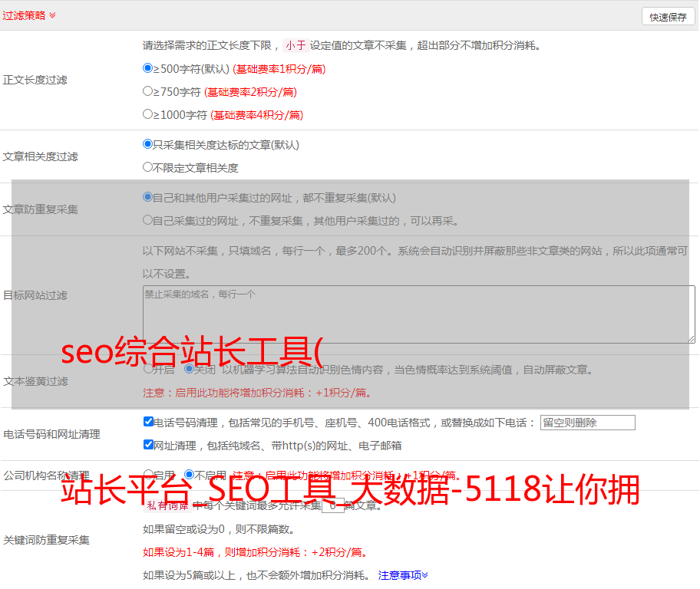Viewport: 700px width, 589px height.
Task: Select 关闭 for 文本鉴黄过滤
Action: (x=189, y=369)
